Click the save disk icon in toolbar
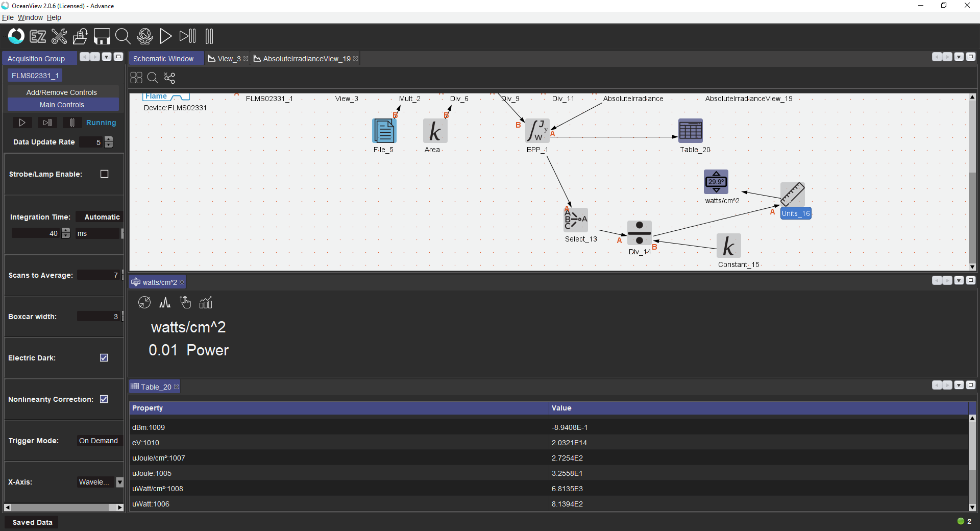 (x=102, y=36)
